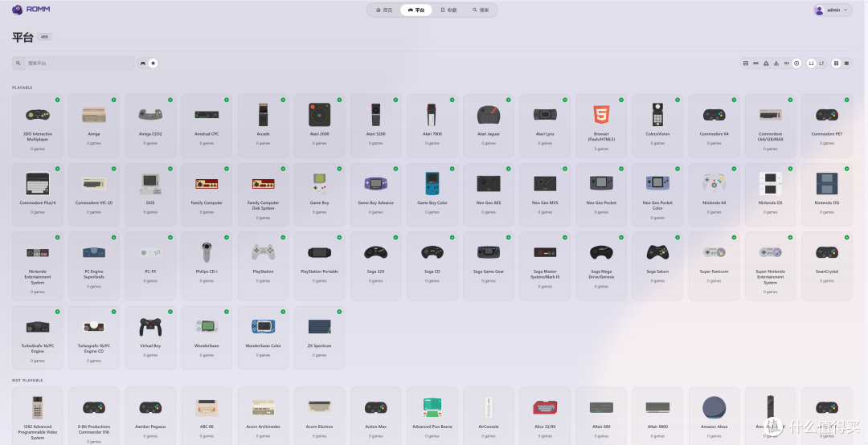This screenshot has height=445, width=868.
Task: Switch to list view
Action: pyautogui.click(x=846, y=63)
